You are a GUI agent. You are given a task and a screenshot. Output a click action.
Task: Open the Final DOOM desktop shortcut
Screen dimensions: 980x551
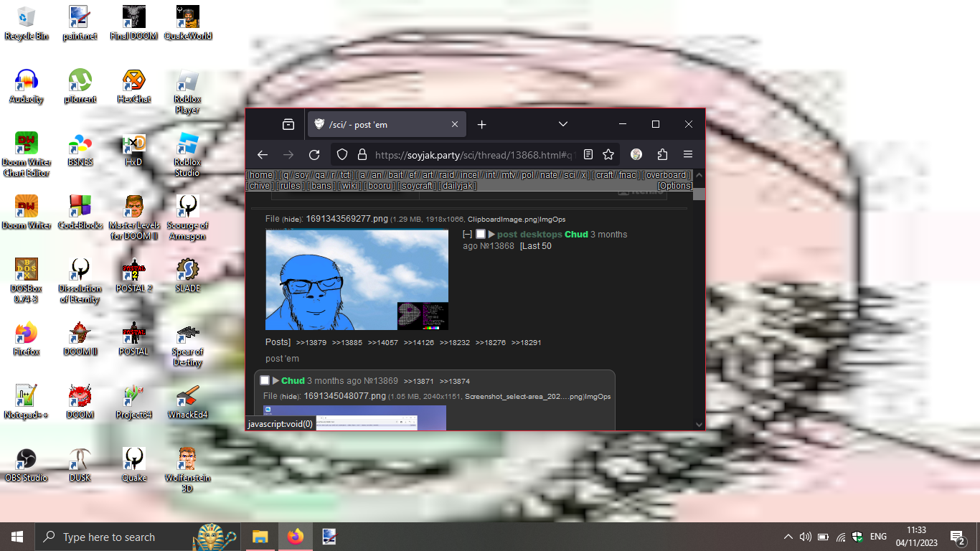tap(133, 23)
